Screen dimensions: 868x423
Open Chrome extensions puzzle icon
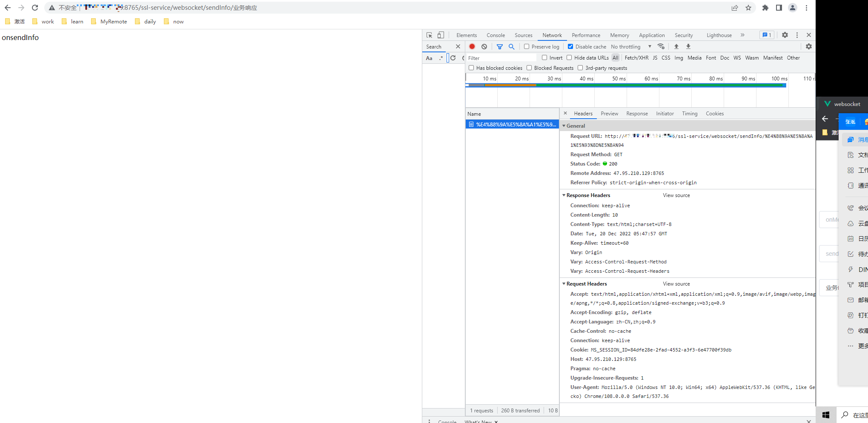click(x=765, y=8)
